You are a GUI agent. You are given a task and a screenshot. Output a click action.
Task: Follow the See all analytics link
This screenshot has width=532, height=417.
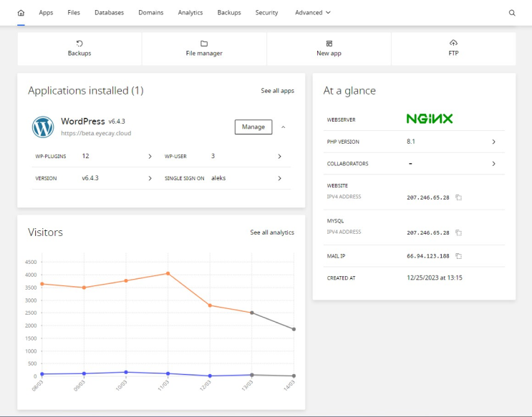pos(272,232)
